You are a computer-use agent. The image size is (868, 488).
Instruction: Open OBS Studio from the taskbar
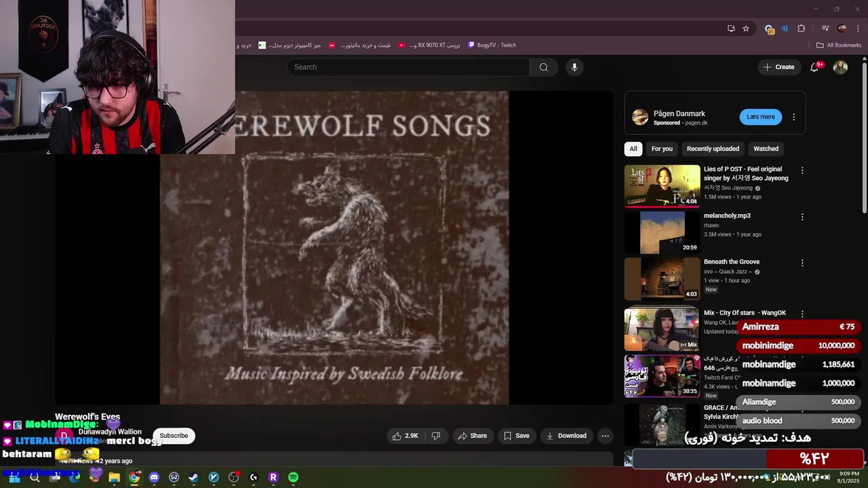tap(234, 477)
